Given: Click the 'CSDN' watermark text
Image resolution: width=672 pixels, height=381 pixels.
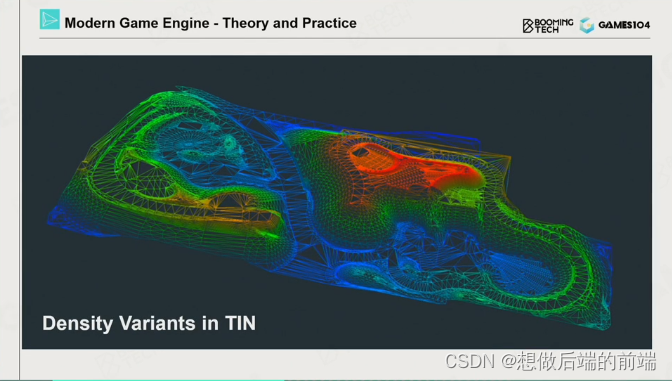Looking at the screenshot, I should [470, 361].
